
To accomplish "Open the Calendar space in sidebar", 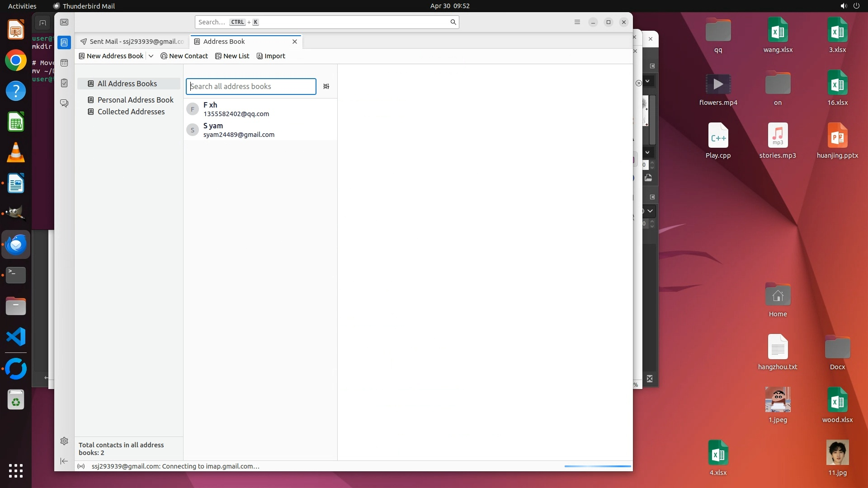I will pos(64,63).
